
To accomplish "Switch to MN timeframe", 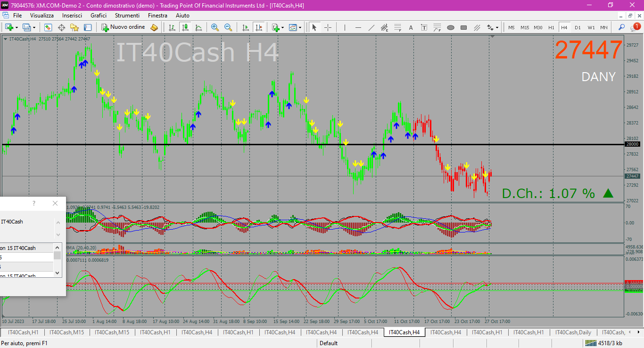I will coord(604,27).
